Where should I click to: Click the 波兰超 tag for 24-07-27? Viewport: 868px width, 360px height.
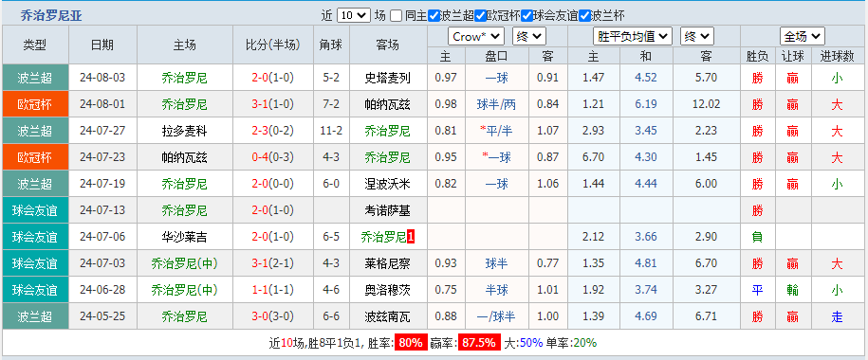[x=35, y=131]
